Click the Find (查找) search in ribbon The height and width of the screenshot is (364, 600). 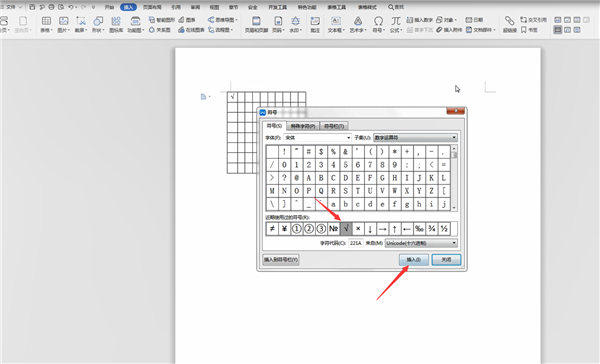(396, 7)
